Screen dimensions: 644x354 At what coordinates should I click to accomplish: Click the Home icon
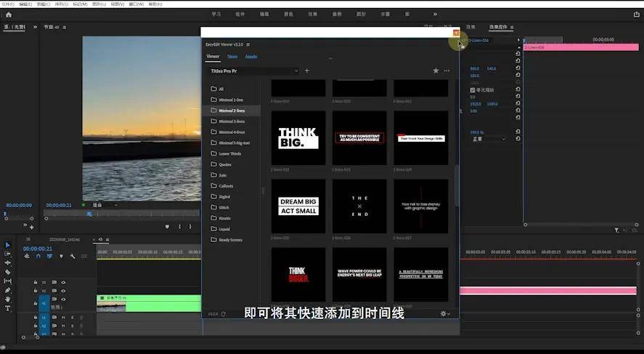tap(9, 15)
